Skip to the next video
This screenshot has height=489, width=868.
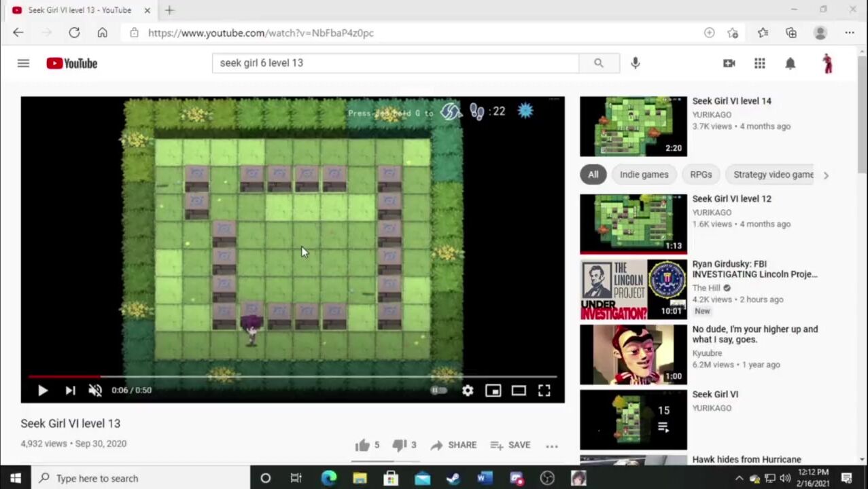pos(70,391)
